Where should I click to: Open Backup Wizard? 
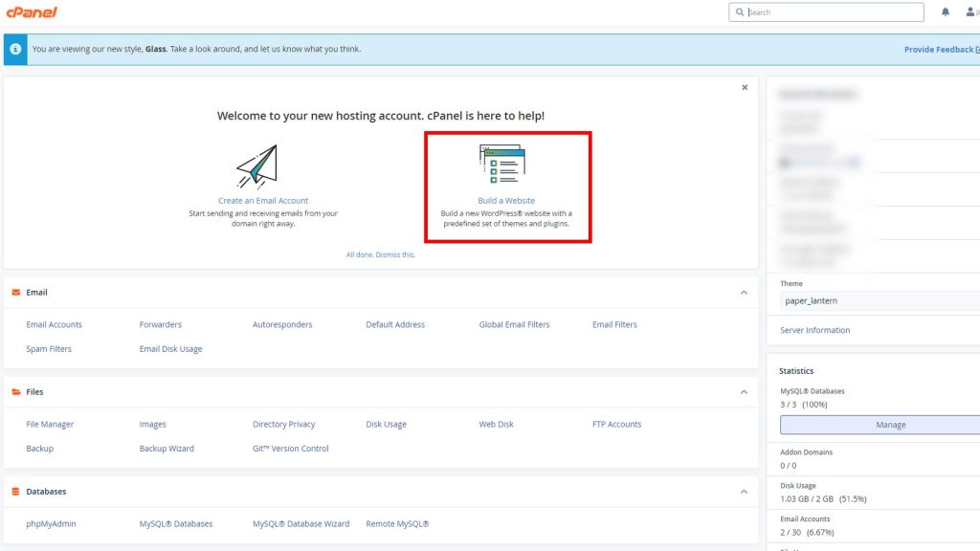tap(167, 449)
